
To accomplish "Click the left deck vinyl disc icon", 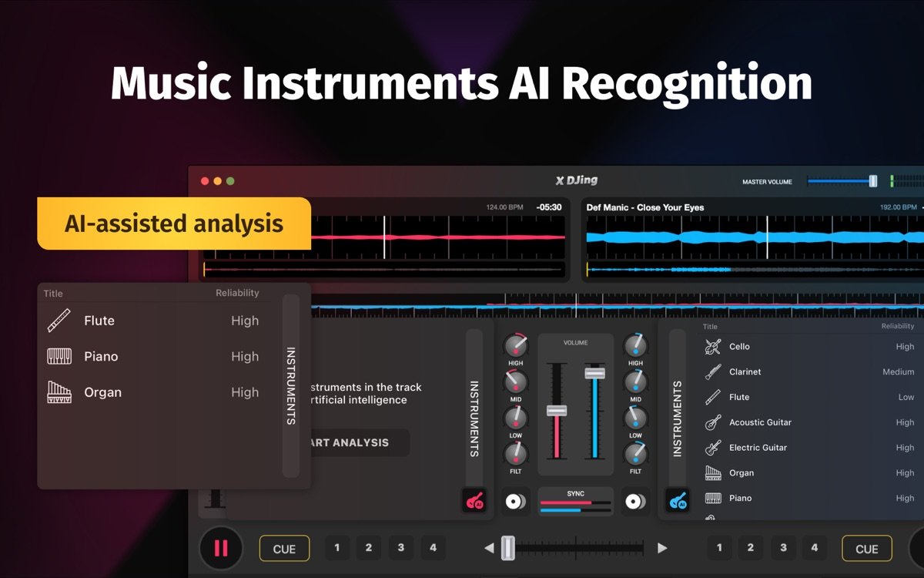I will 515,501.
